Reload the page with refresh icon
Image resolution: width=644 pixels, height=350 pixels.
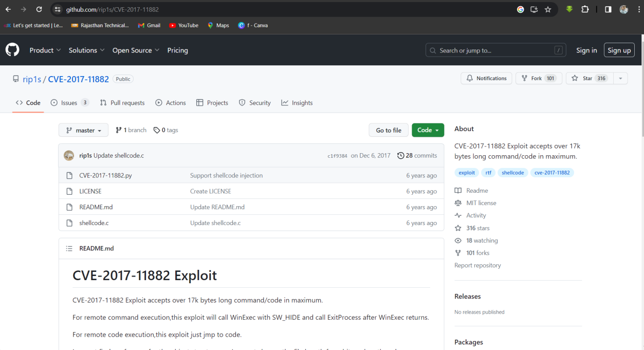(39, 10)
